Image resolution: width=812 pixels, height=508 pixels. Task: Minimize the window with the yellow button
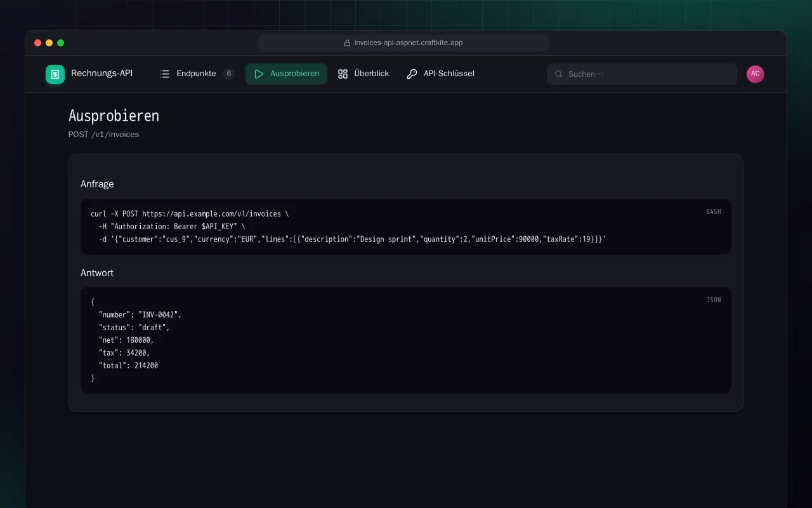(49, 43)
